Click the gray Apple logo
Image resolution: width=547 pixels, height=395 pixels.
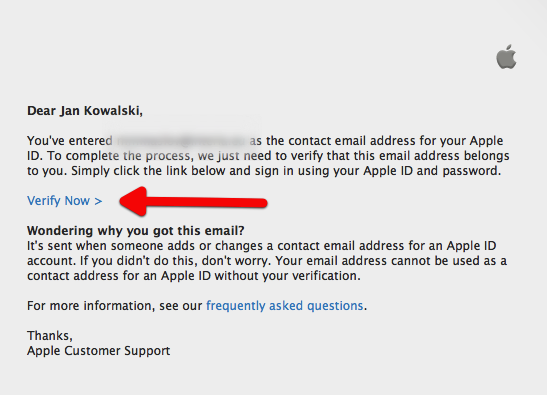(x=507, y=57)
